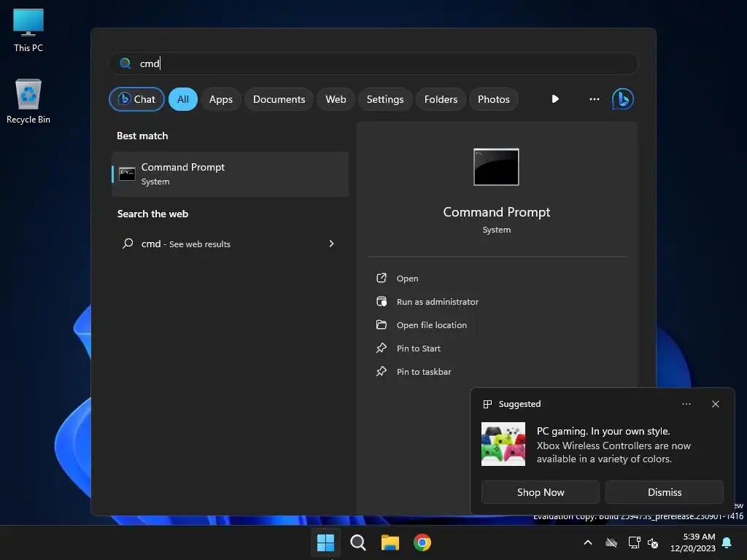Click the Command Prompt icon in Best match row
Viewport: 747px width, 560px height.
tap(127, 174)
